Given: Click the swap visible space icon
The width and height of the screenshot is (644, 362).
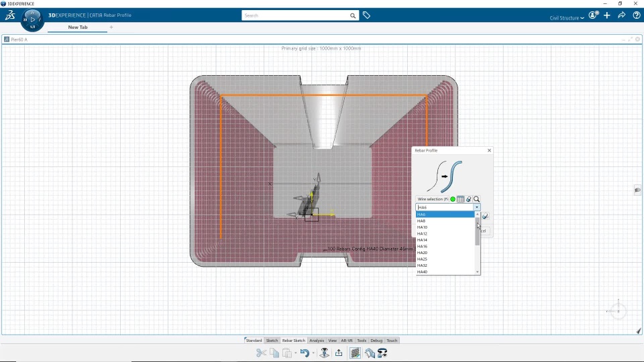Looking at the screenshot, I should [x=382, y=353].
